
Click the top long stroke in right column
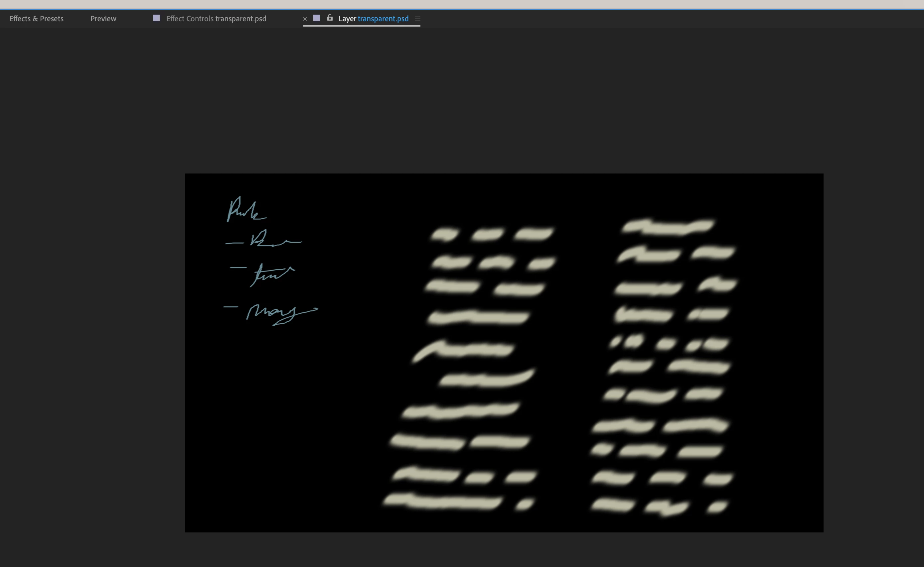(668, 227)
